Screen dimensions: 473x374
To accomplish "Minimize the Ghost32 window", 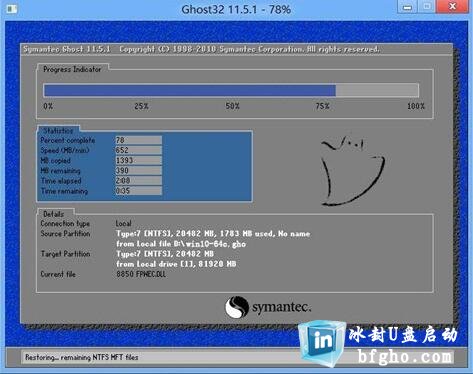I will tap(407, 7).
